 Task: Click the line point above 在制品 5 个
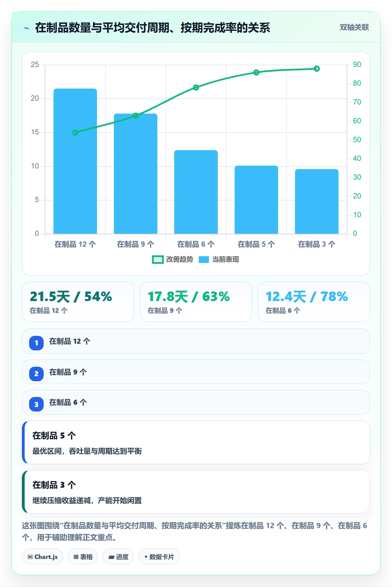click(x=256, y=73)
